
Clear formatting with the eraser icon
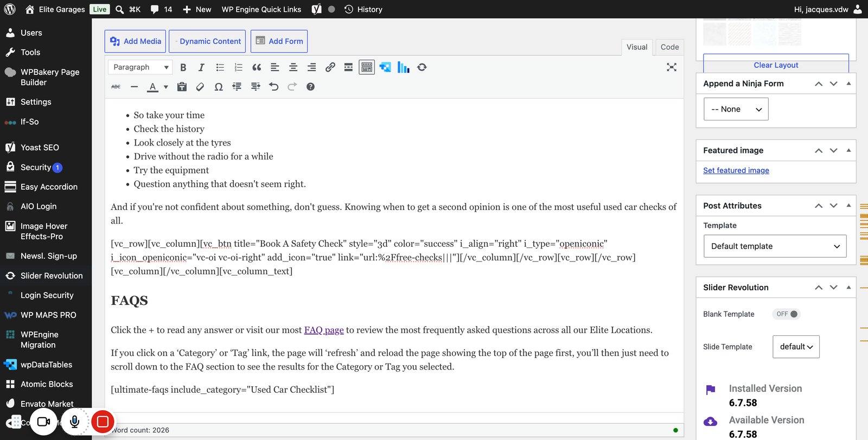click(200, 87)
